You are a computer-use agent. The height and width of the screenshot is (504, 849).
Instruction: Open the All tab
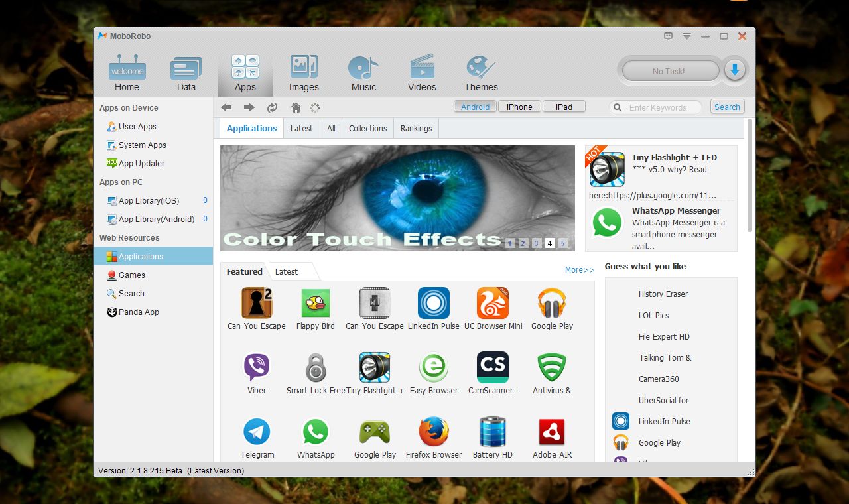click(x=331, y=128)
